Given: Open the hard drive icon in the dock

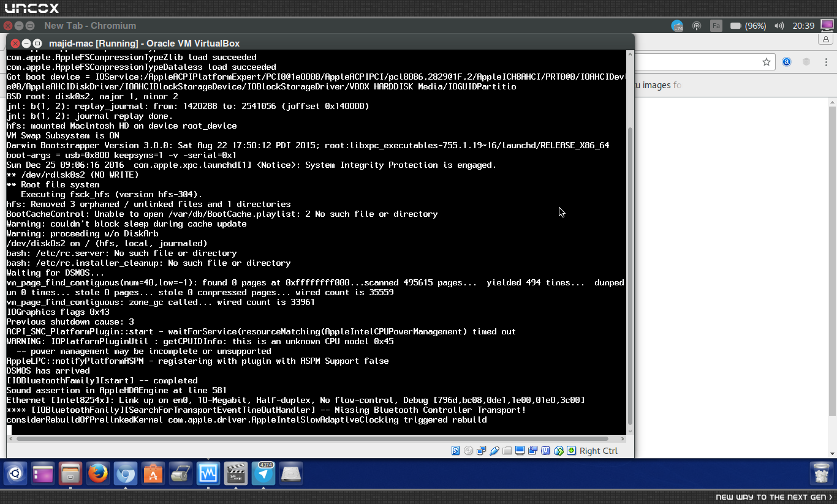Looking at the screenshot, I should 291,473.
